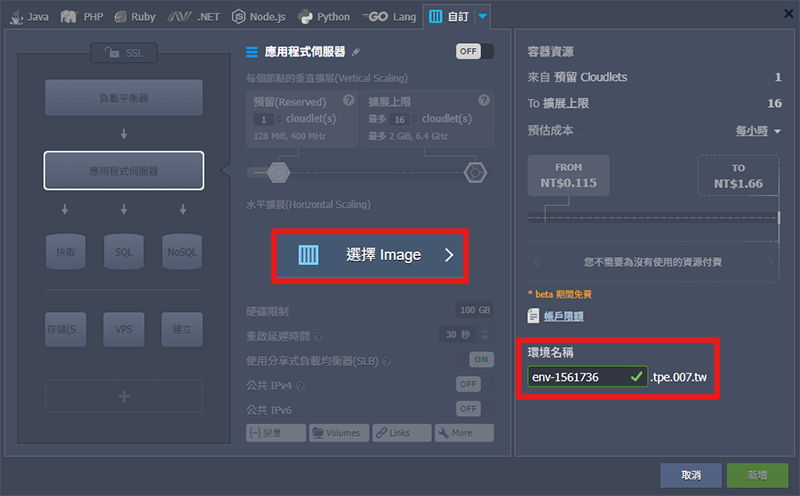Select the .NET tab

point(193,17)
